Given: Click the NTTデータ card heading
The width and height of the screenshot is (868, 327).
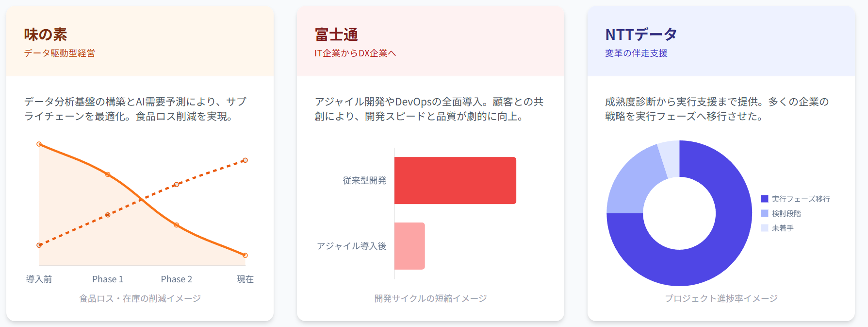Looking at the screenshot, I should [641, 34].
